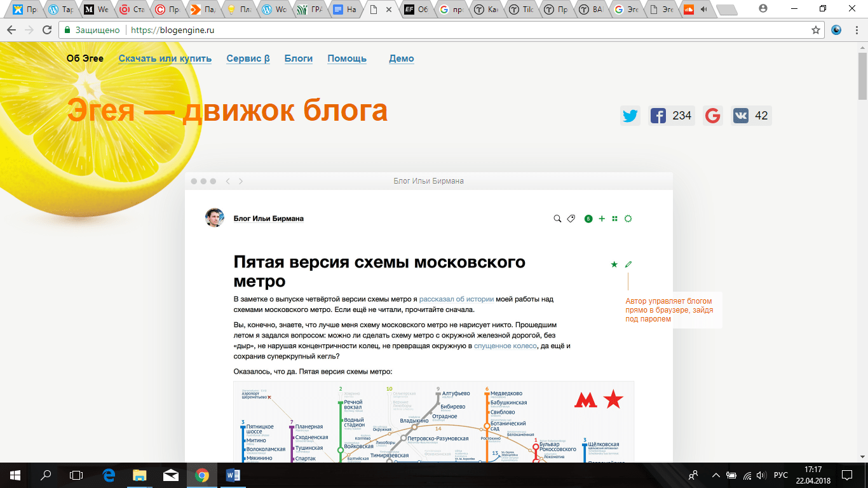
Task: Open blog settings via the gear icon
Action: (628, 218)
